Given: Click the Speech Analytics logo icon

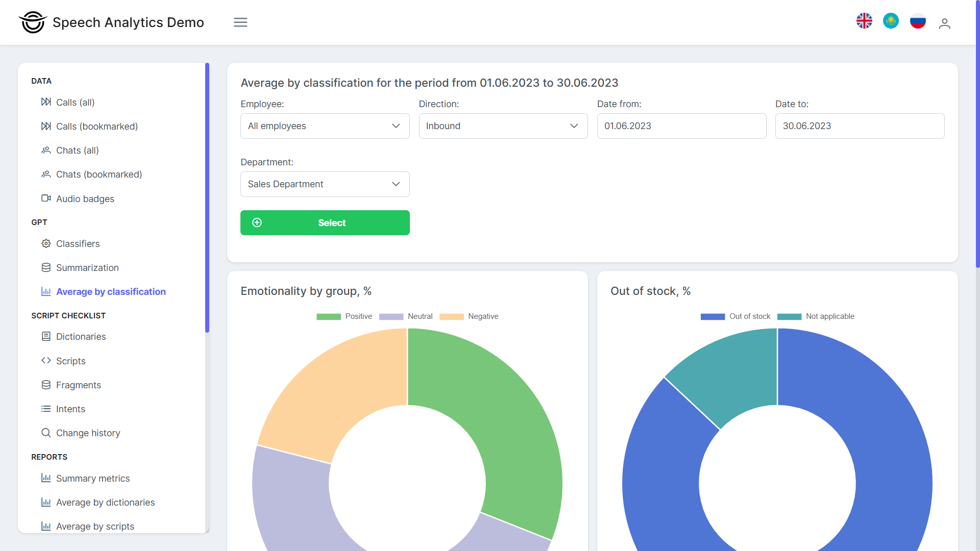Looking at the screenshot, I should coord(33,22).
